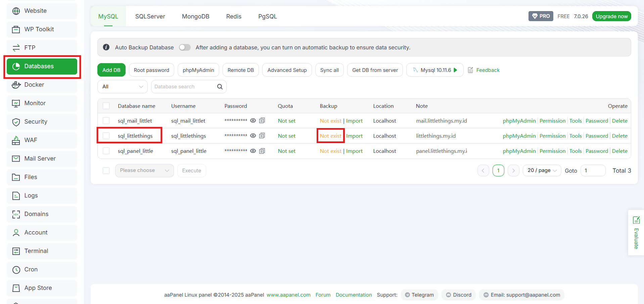Click the Remote DB button

tap(241, 70)
